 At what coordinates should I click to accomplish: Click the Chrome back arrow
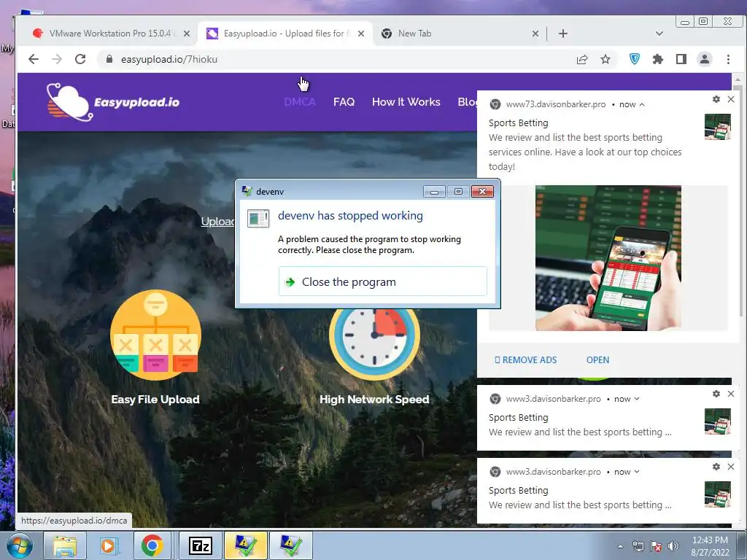click(x=34, y=59)
